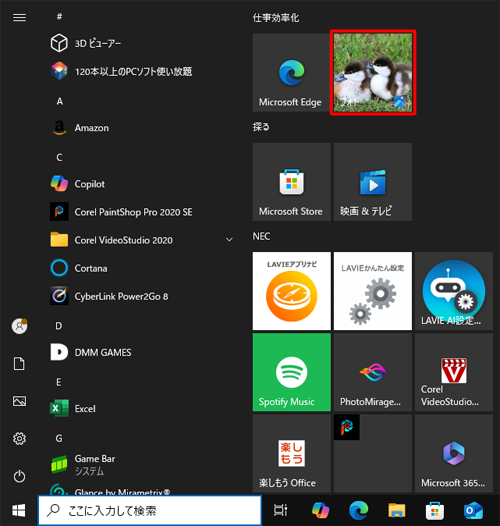Open the Microsoft 365 tile
Viewport: 500px width, 526px height.
point(454,453)
